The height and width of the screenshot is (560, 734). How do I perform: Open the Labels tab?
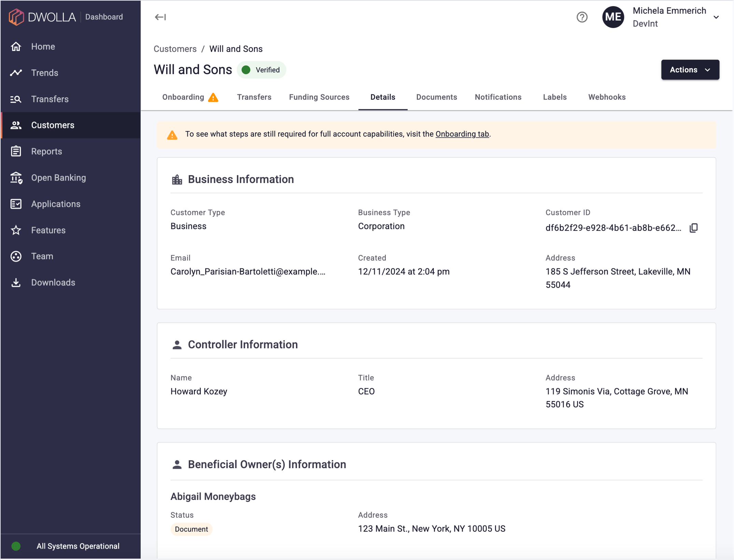tap(555, 97)
